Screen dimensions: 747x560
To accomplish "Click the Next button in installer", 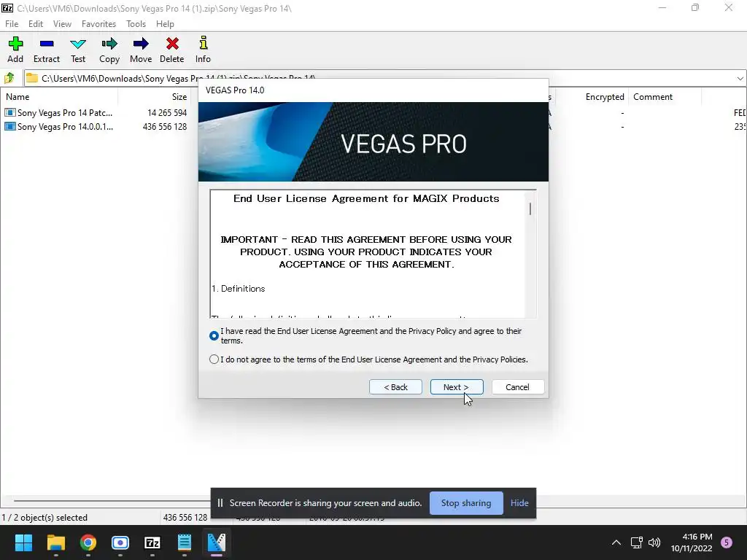I will point(457,387).
